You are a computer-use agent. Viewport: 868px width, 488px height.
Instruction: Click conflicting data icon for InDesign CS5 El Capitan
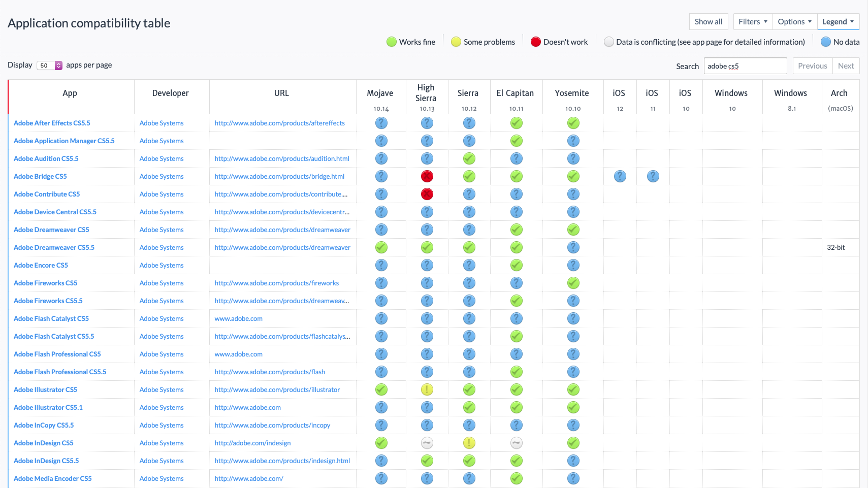click(x=517, y=443)
